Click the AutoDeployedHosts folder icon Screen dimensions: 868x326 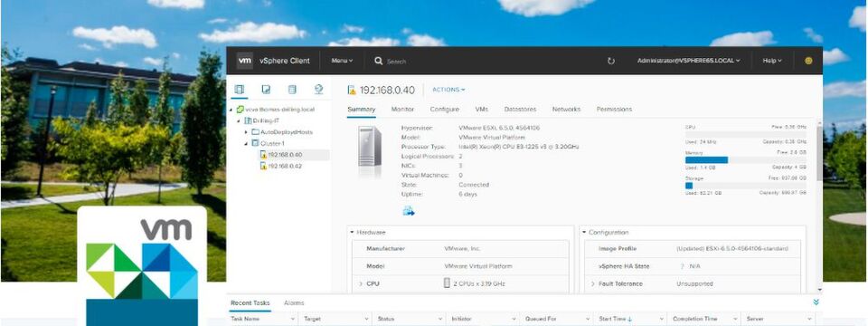coord(255,132)
